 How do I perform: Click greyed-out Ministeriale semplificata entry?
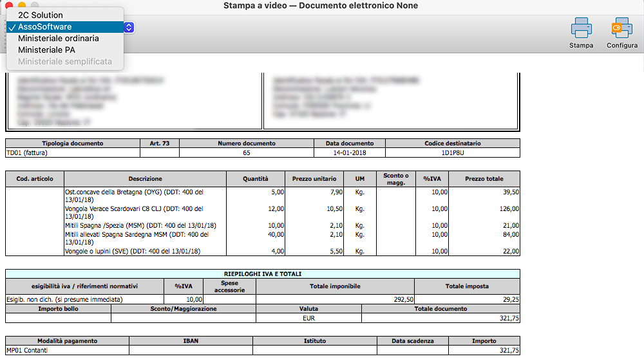coord(65,62)
